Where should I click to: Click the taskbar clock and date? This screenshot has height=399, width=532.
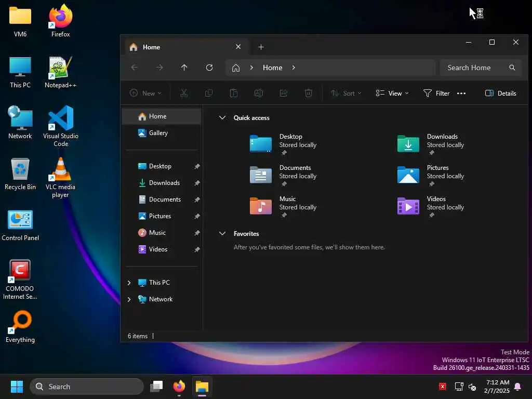click(x=497, y=387)
